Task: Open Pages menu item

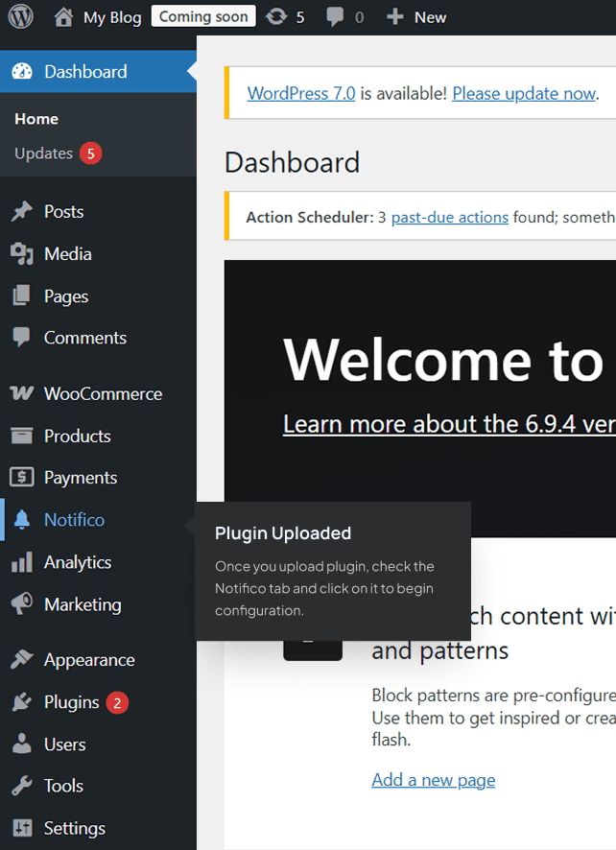Action: pyautogui.click(x=98, y=296)
